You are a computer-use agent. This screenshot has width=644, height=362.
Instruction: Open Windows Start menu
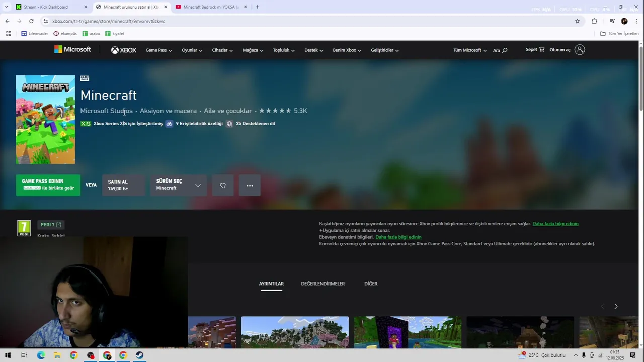tap(8, 355)
